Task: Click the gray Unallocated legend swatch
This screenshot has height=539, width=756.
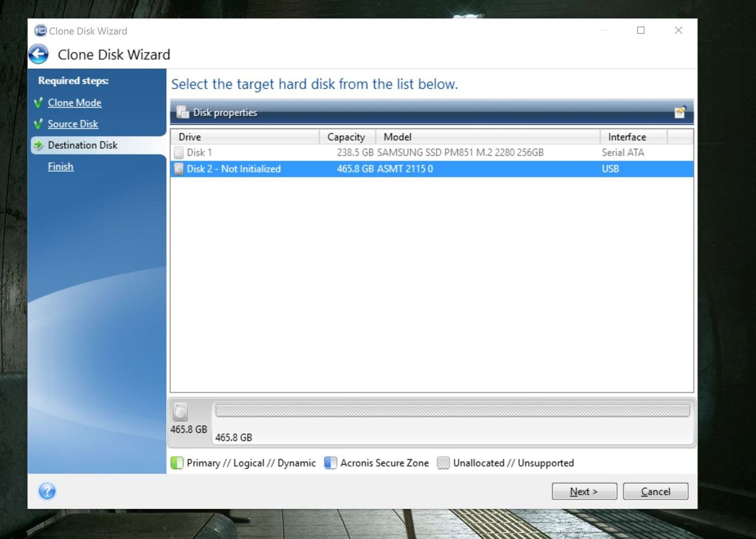Action: pos(444,463)
